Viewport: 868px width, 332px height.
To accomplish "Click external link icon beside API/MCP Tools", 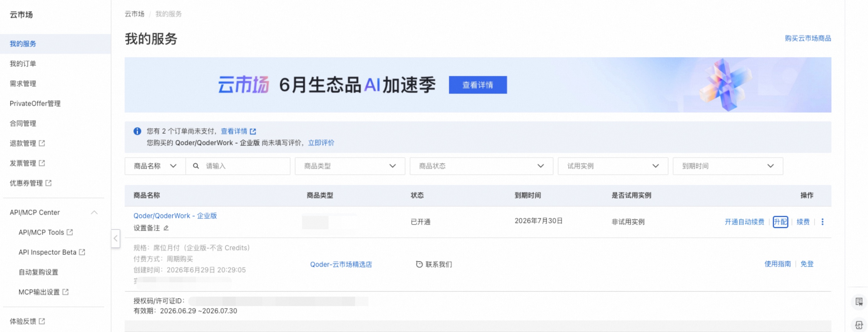I will (70, 232).
